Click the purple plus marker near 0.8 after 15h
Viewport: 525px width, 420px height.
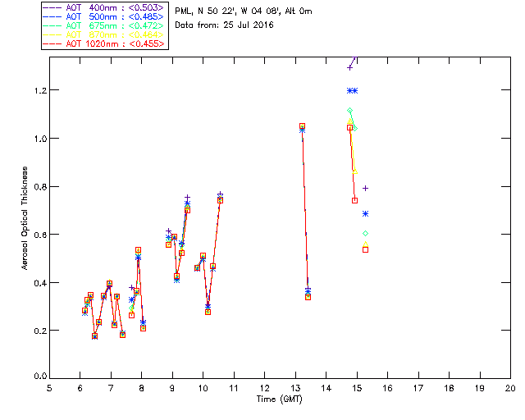(x=365, y=189)
